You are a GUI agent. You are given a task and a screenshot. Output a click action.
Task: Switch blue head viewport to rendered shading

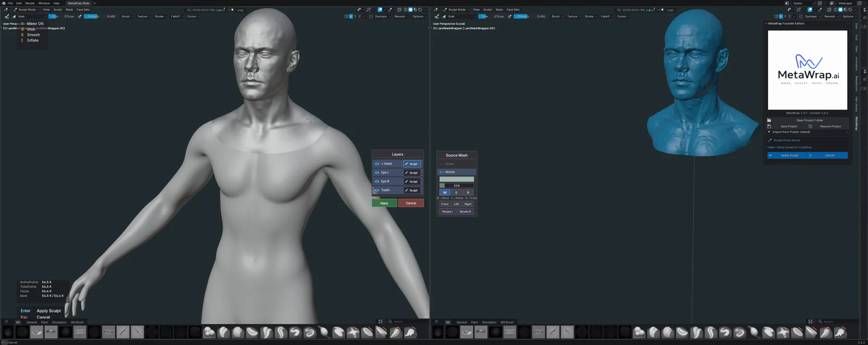tap(850, 9)
